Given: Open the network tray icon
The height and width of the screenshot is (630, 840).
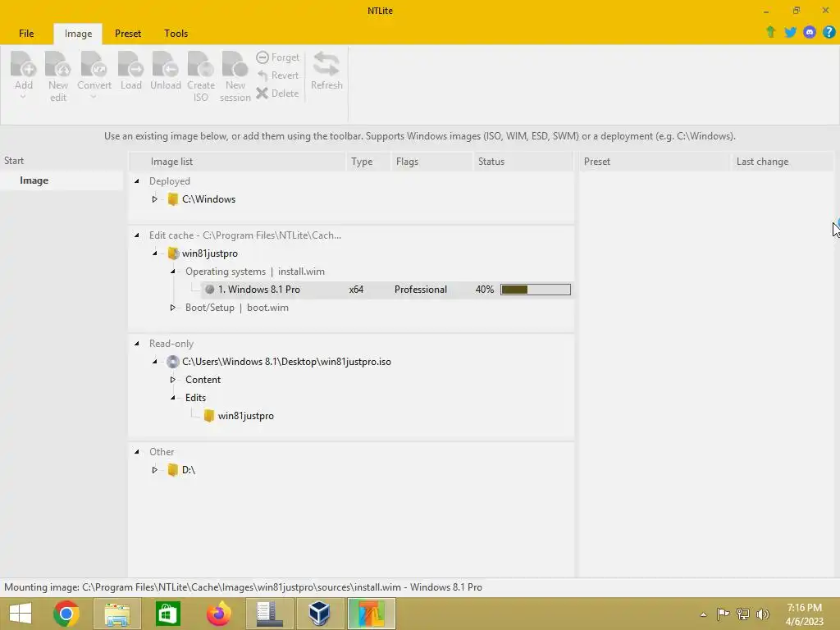Looking at the screenshot, I should pyautogui.click(x=743, y=614).
